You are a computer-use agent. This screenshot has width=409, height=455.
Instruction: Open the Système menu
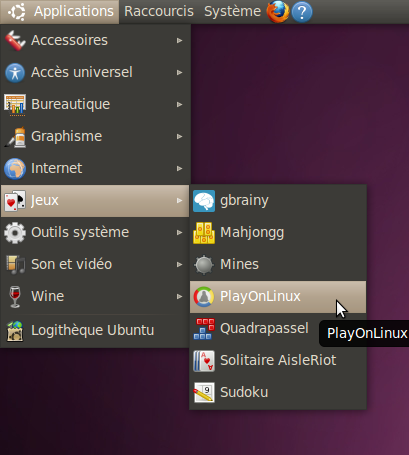232,12
